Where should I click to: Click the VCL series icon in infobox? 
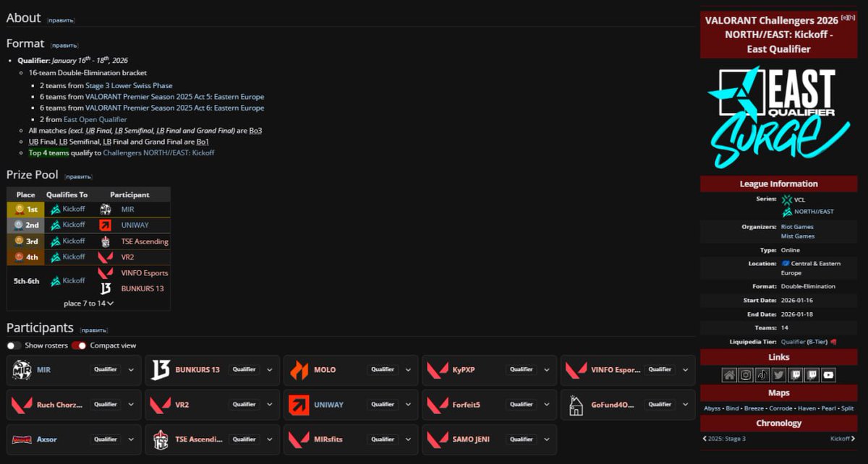[x=787, y=199]
